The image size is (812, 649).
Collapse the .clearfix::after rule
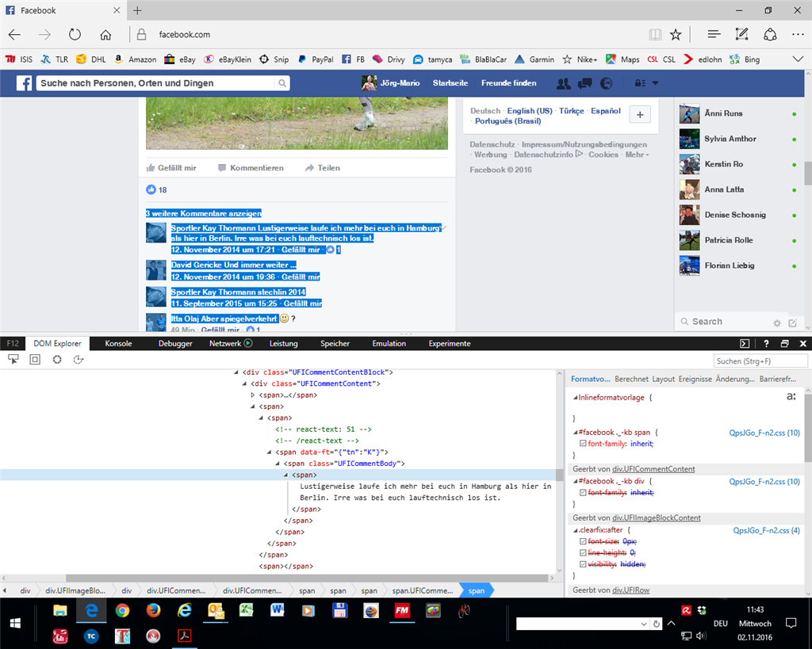pyautogui.click(x=576, y=530)
